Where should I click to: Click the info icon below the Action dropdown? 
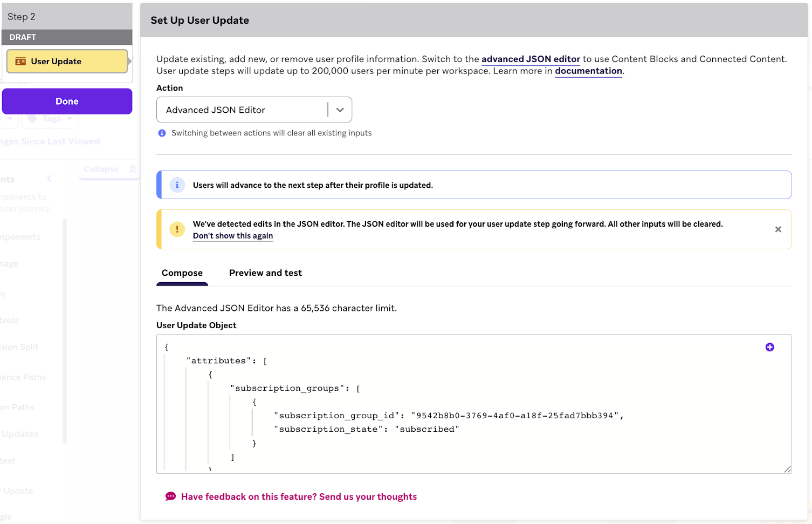click(162, 133)
